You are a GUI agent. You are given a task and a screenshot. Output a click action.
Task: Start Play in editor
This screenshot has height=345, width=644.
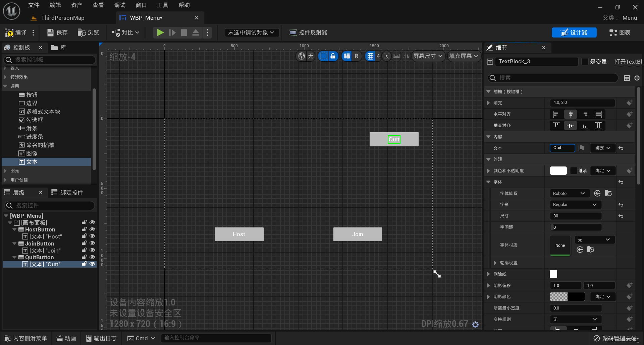click(160, 32)
